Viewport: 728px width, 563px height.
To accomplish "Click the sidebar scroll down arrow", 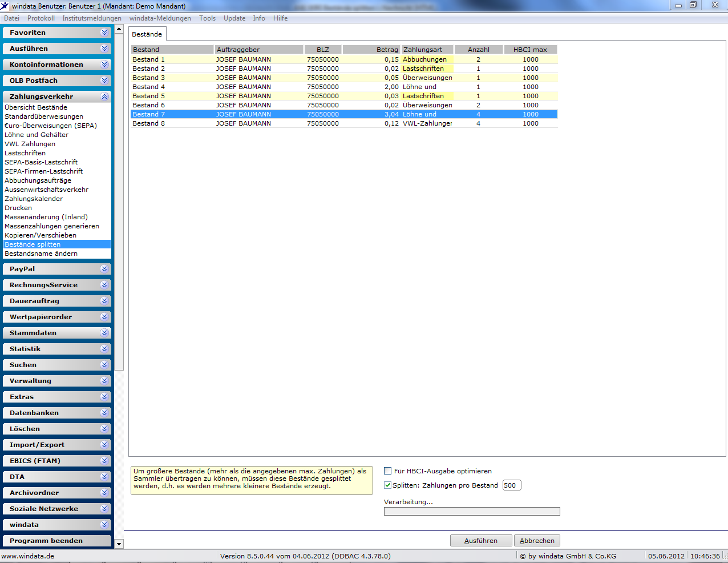I will [119, 544].
